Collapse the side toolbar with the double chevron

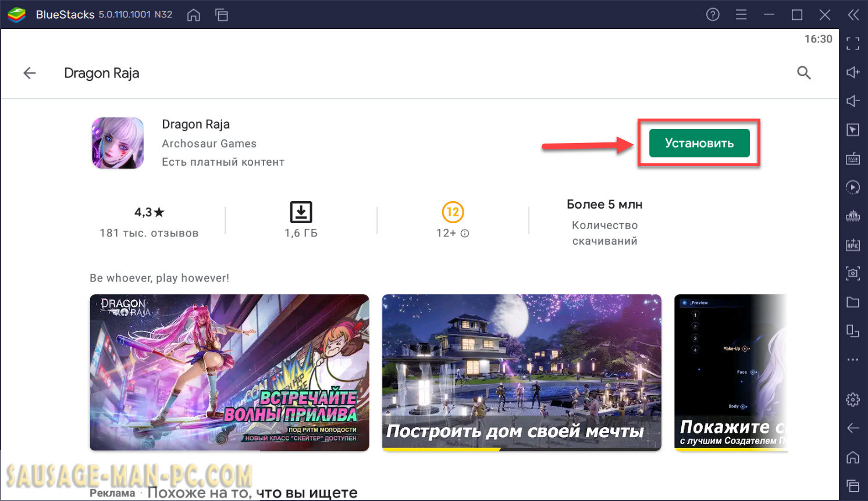(x=853, y=15)
